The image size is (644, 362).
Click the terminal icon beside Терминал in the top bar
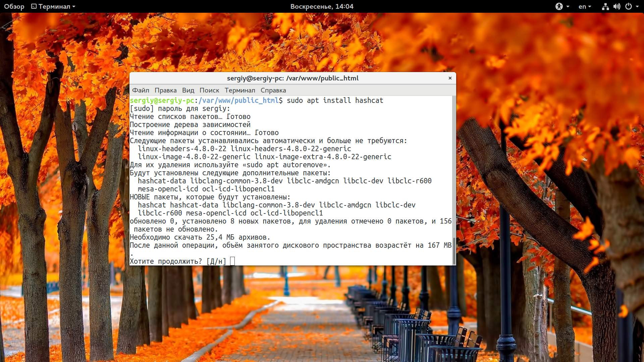(x=34, y=6)
